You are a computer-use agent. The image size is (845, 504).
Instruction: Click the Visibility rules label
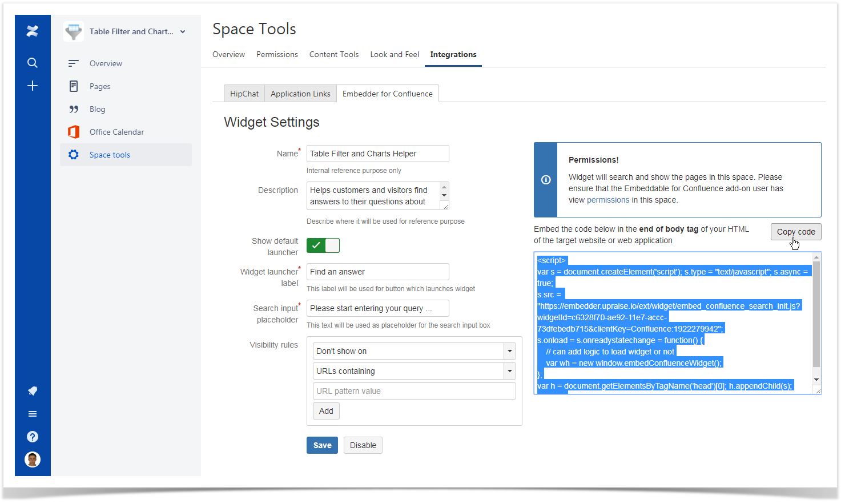tap(273, 345)
